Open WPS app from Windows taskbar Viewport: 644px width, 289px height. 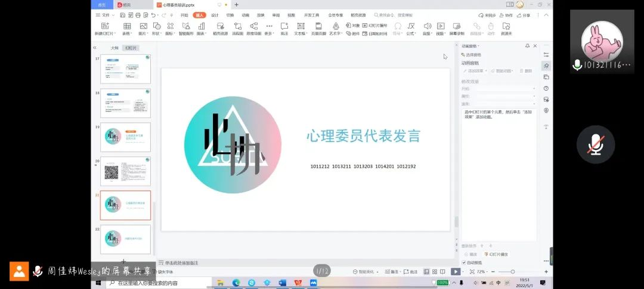pyautogui.click(x=298, y=282)
